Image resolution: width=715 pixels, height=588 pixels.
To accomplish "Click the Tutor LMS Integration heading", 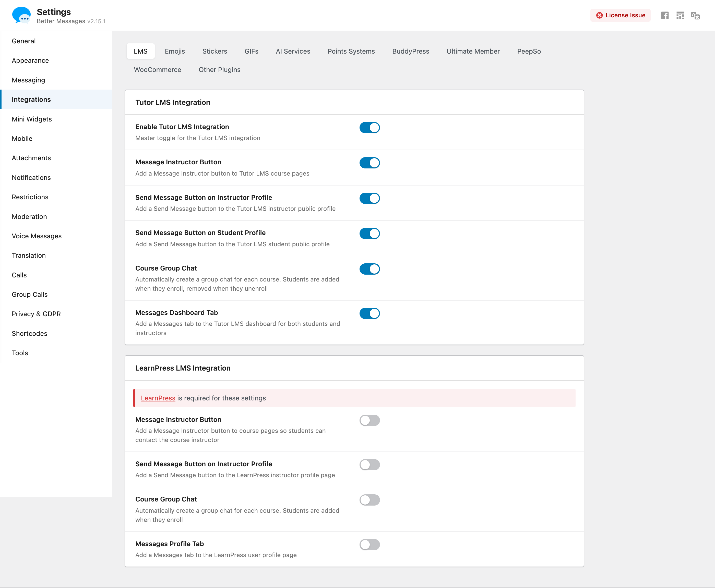I will (x=173, y=103).
